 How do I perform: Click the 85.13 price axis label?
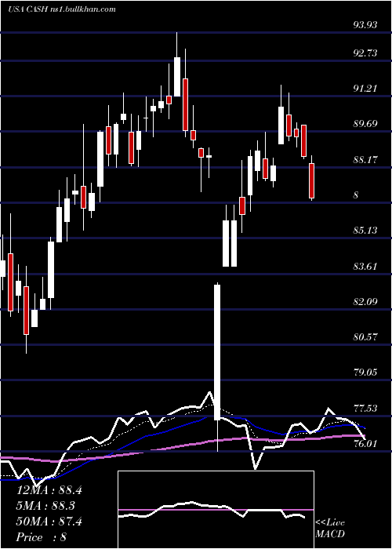click(x=365, y=231)
